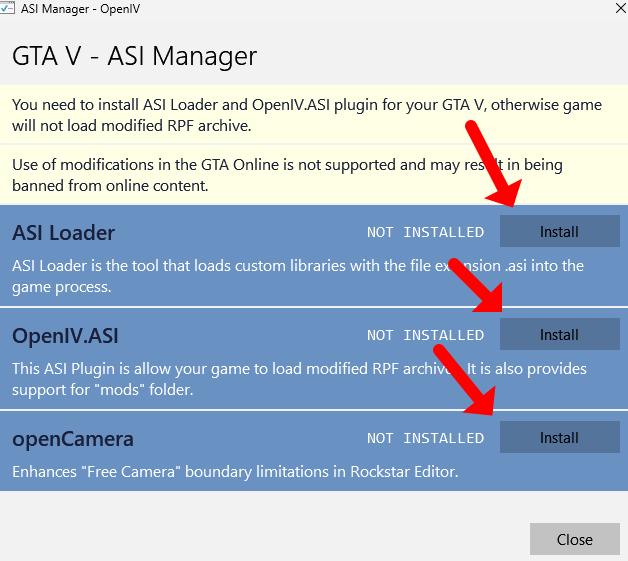Click the OpenIV.ASI 'NOT INSTALLED' status
The image size is (628, 561).
tap(425, 336)
